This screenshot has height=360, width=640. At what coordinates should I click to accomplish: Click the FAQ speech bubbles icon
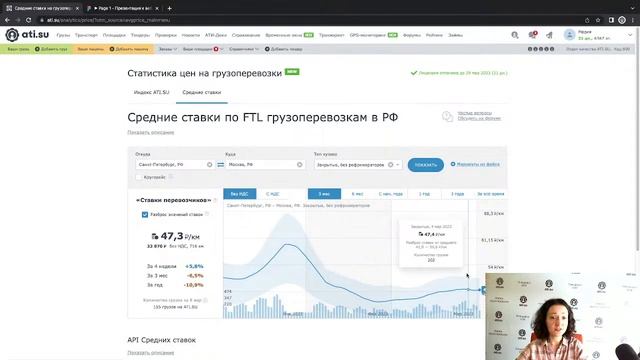coord(447,116)
